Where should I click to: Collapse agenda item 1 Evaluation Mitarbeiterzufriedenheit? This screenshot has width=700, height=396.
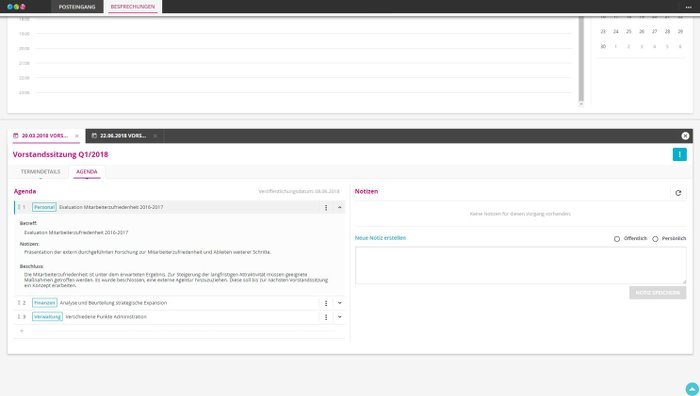click(340, 208)
